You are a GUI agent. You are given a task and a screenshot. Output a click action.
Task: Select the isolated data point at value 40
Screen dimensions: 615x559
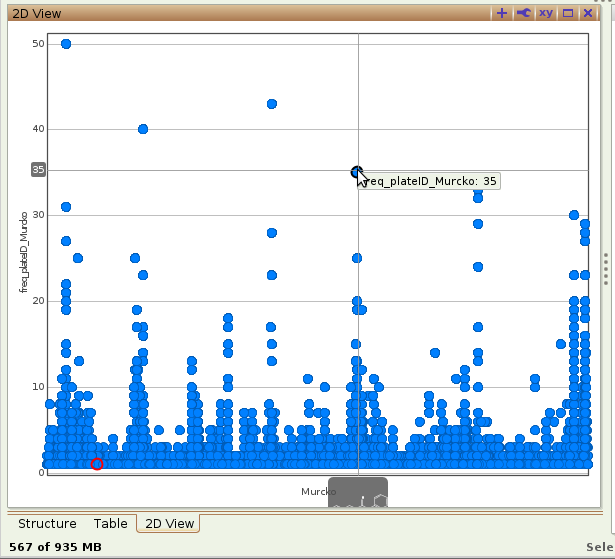coord(143,129)
